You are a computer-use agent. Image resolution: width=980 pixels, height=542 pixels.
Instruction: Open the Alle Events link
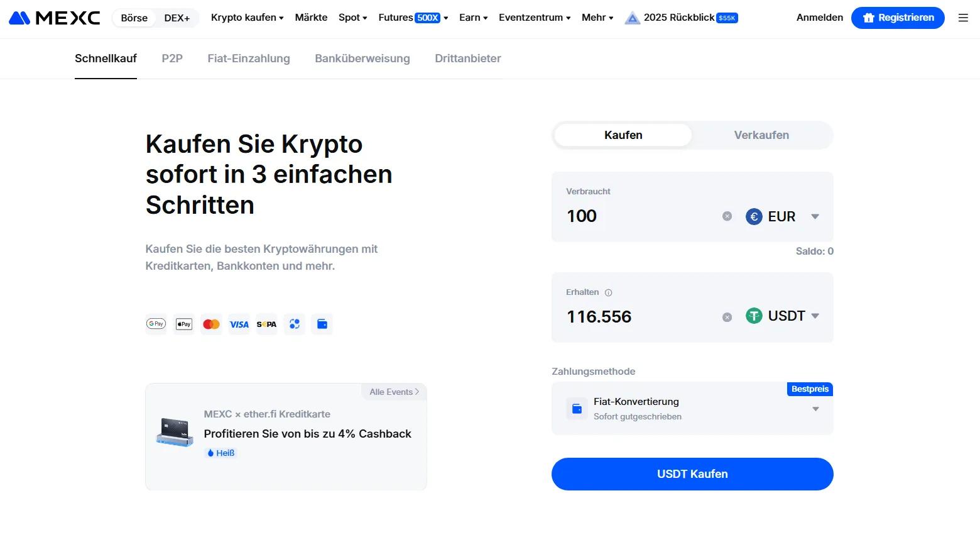394,392
